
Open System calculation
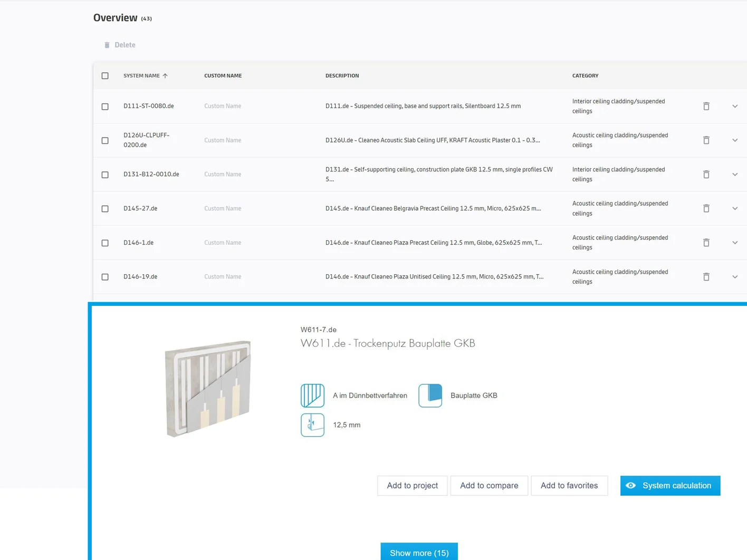coord(670,486)
